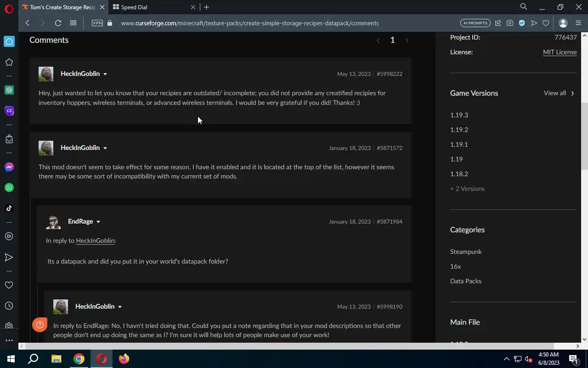Open TikTok in the sidebar
The image size is (588, 368).
pos(9,208)
